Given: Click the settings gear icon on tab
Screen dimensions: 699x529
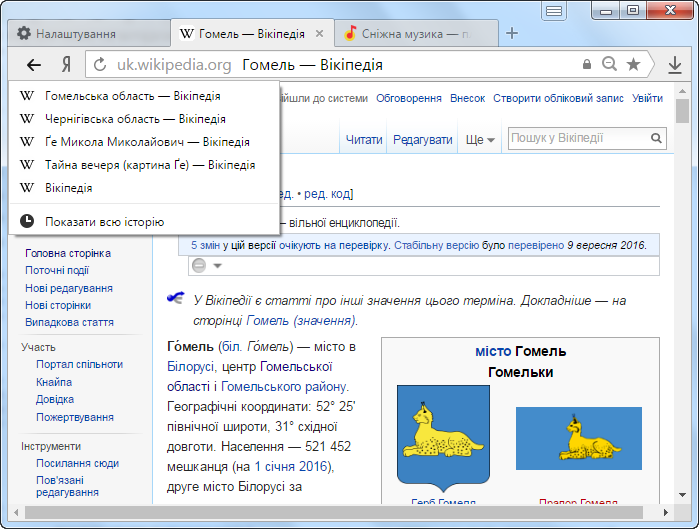Looking at the screenshot, I should coord(24,33).
